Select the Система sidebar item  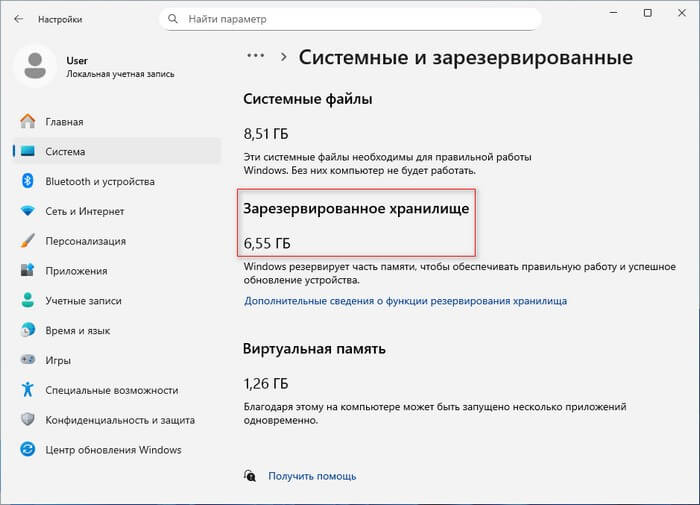click(65, 152)
